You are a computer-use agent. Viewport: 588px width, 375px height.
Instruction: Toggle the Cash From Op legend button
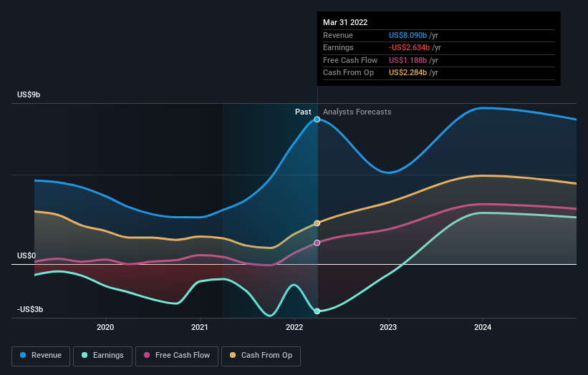click(x=261, y=356)
